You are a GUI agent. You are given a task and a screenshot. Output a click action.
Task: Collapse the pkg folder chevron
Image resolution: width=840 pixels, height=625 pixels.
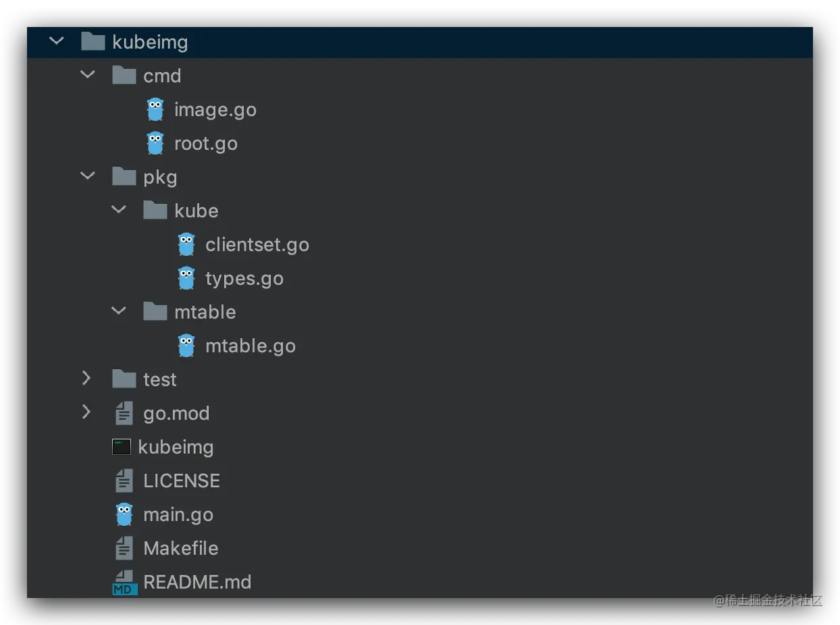tap(88, 176)
